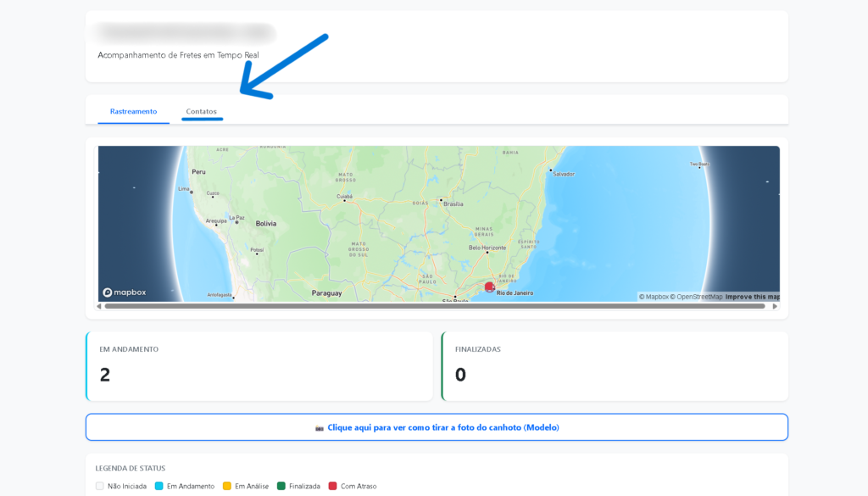This screenshot has height=496, width=868.
Task: Open the canhoto photo model instructions button
Action: 437,427
